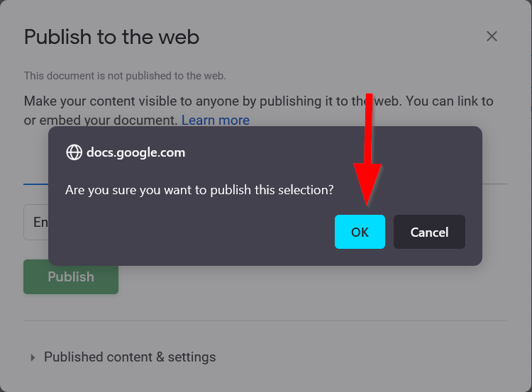The image size is (532, 392).
Task: Click the 'not published to the web' status text
Action: point(125,76)
